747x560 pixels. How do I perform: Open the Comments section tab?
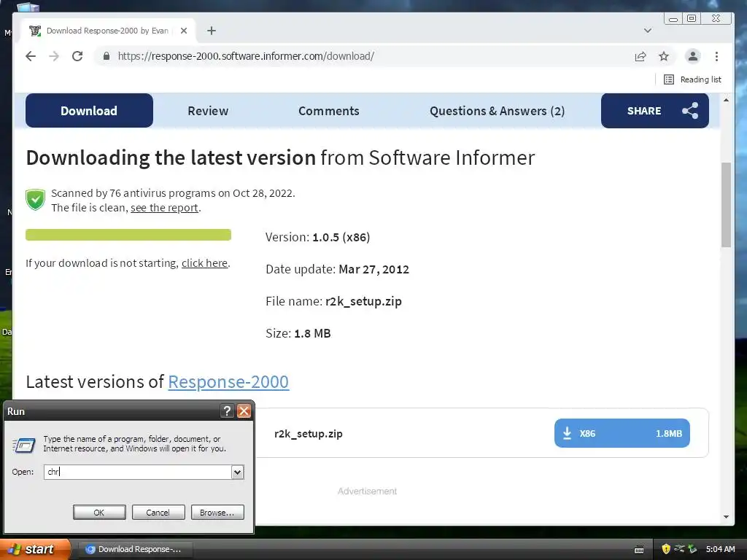point(329,111)
